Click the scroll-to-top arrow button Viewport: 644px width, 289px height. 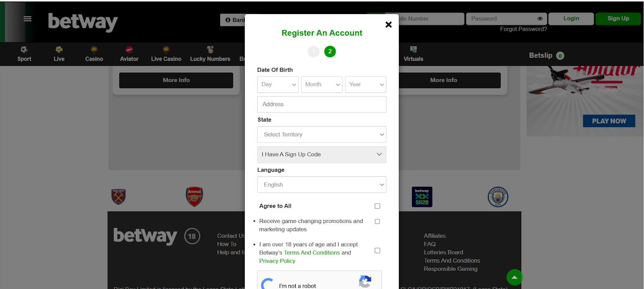[x=514, y=277]
